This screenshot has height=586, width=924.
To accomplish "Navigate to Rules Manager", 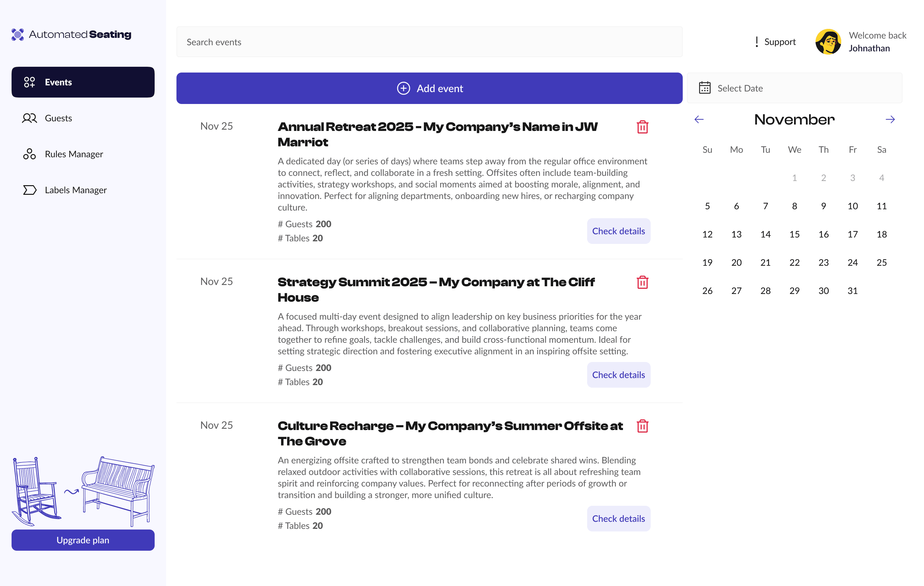I will [74, 154].
